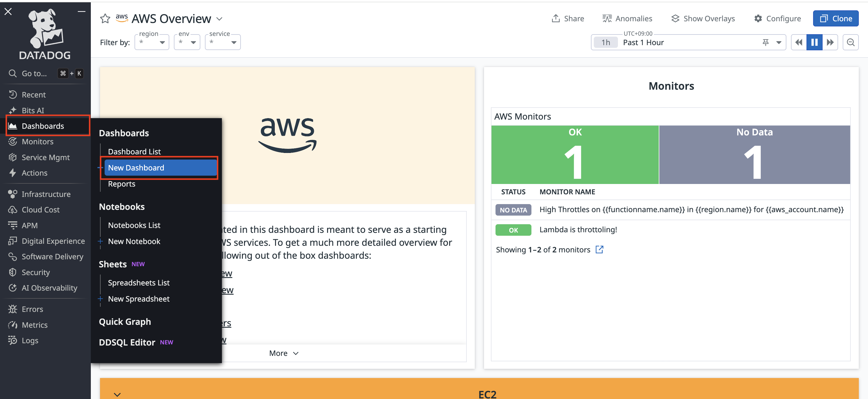Click the Share icon button

(x=568, y=18)
